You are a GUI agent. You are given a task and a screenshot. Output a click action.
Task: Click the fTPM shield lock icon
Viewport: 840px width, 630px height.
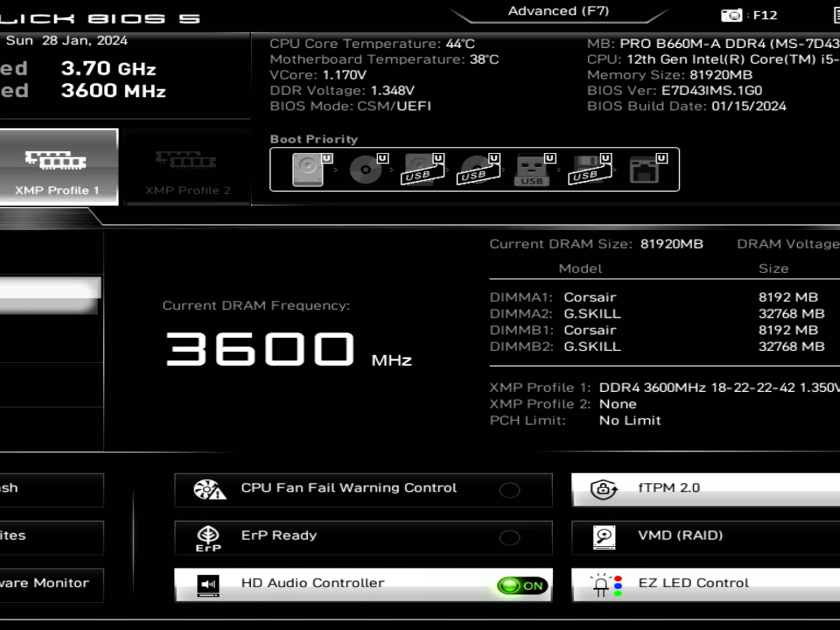(x=603, y=489)
